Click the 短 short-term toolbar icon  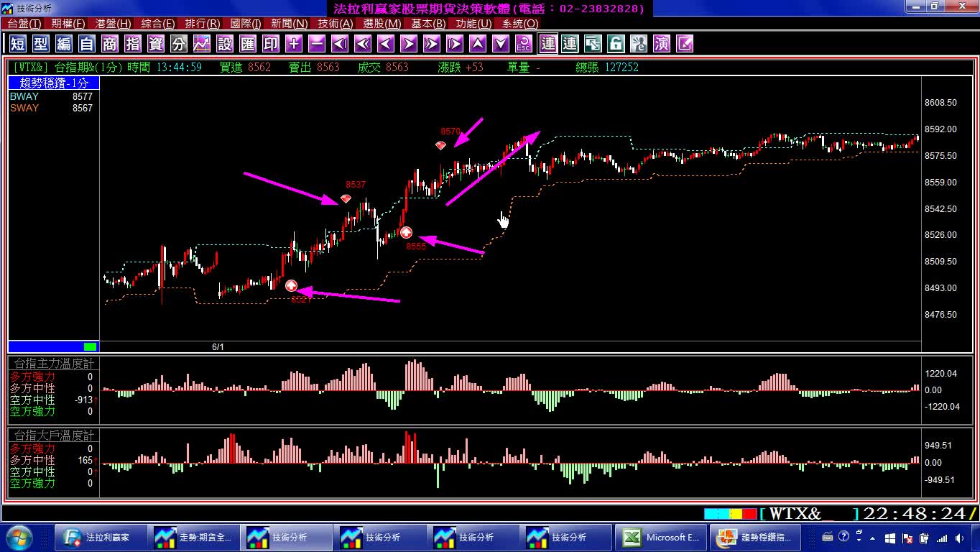pyautogui.click(x=18, y=44)
